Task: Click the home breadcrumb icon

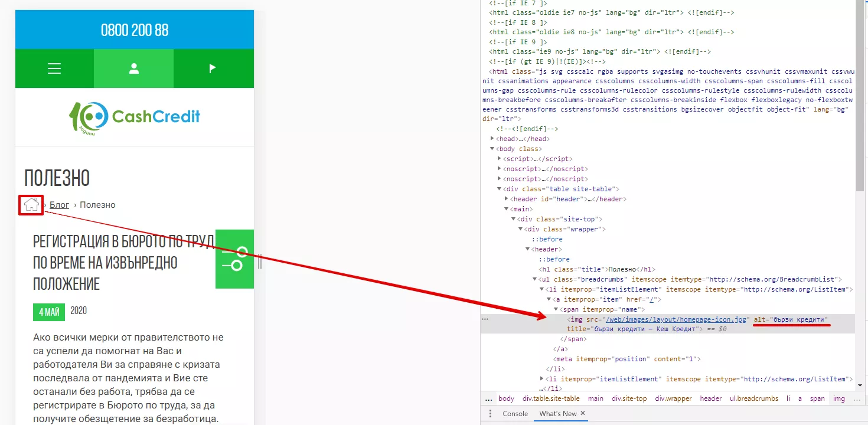Action: [x=31, y=205]
